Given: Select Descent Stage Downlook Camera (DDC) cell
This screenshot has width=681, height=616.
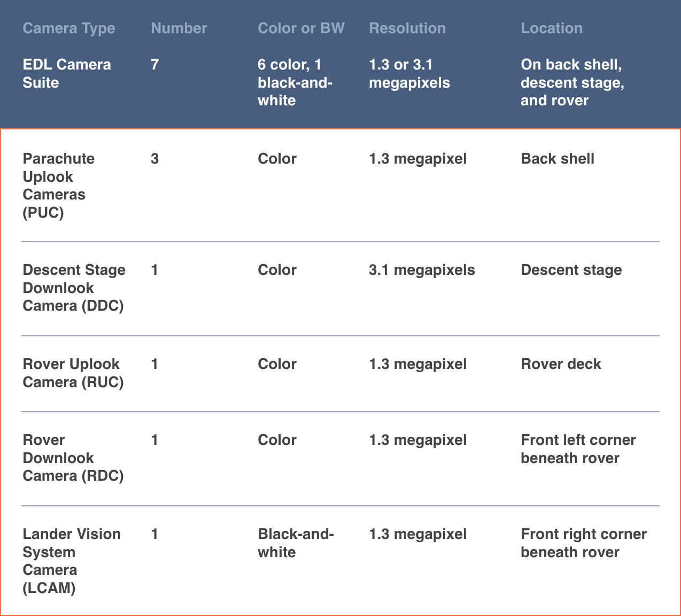Looking at the screenshot, I should (x=74, y=288).
